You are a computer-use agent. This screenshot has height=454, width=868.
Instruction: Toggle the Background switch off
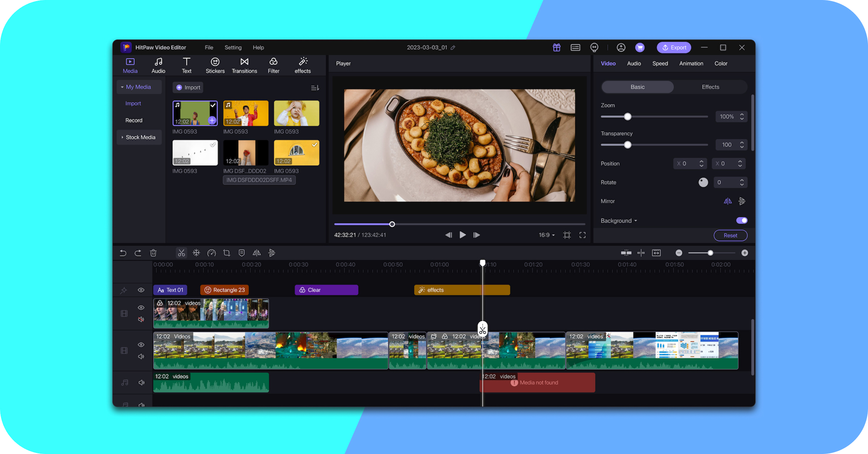[x=742, y=220]
